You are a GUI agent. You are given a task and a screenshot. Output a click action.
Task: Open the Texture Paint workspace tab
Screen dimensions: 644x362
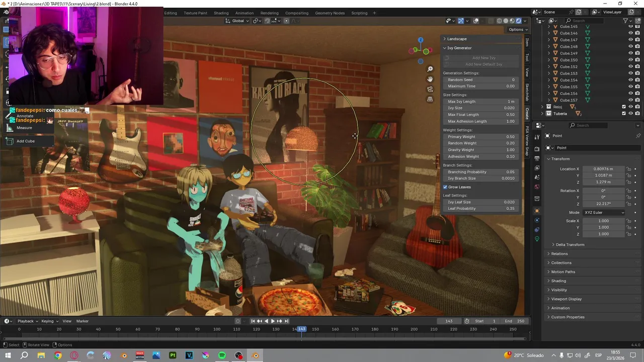click(195, 13)
